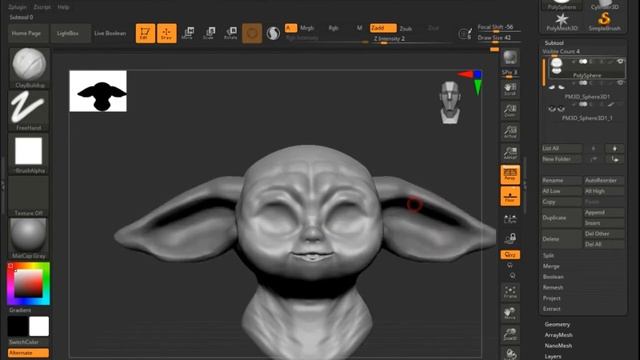Expand the Project section
Screen dimensions: 640x360
coord(551,298)
